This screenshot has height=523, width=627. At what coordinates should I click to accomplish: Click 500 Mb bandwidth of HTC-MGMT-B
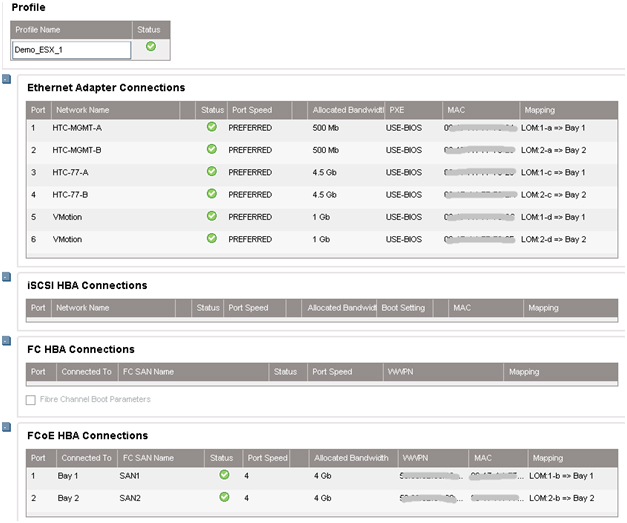coord(325,150)
